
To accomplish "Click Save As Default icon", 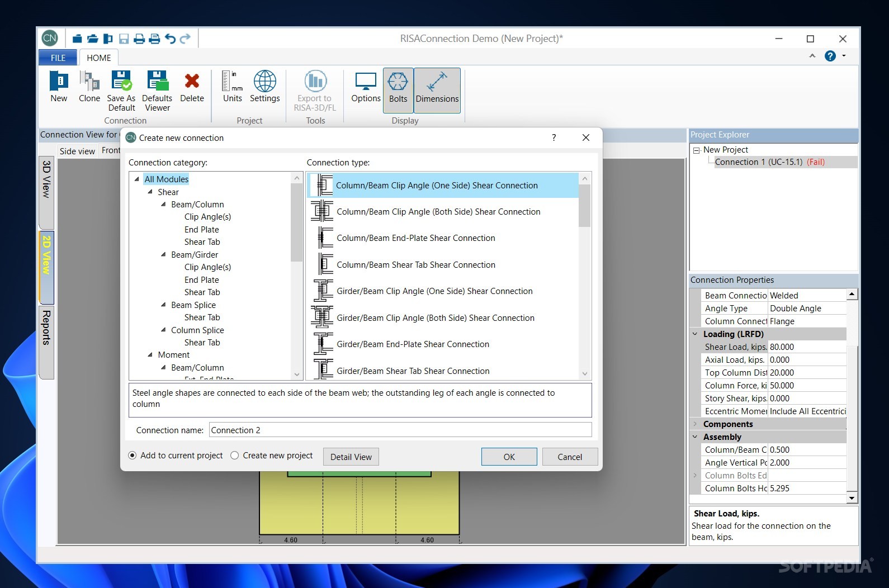I will 121,91.
